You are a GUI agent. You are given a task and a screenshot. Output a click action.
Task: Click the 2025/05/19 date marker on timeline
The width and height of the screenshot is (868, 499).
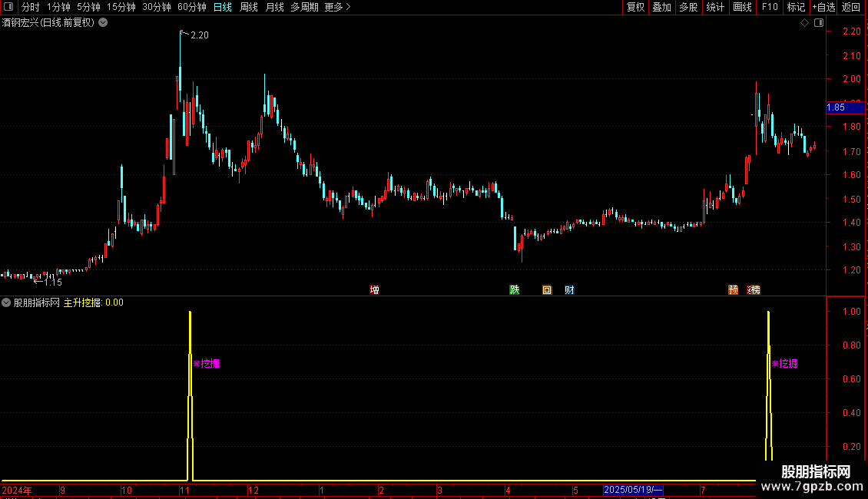(x=633, y=490)
